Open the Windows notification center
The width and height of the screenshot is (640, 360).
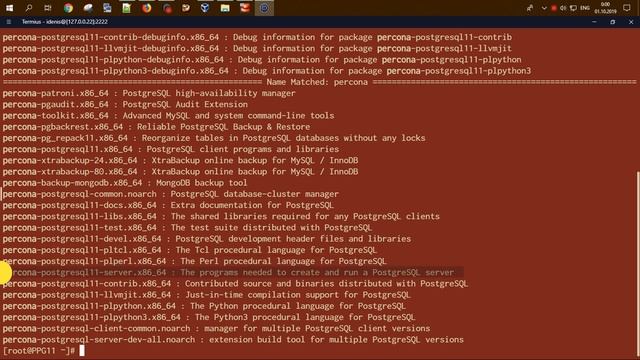[627, 8]
